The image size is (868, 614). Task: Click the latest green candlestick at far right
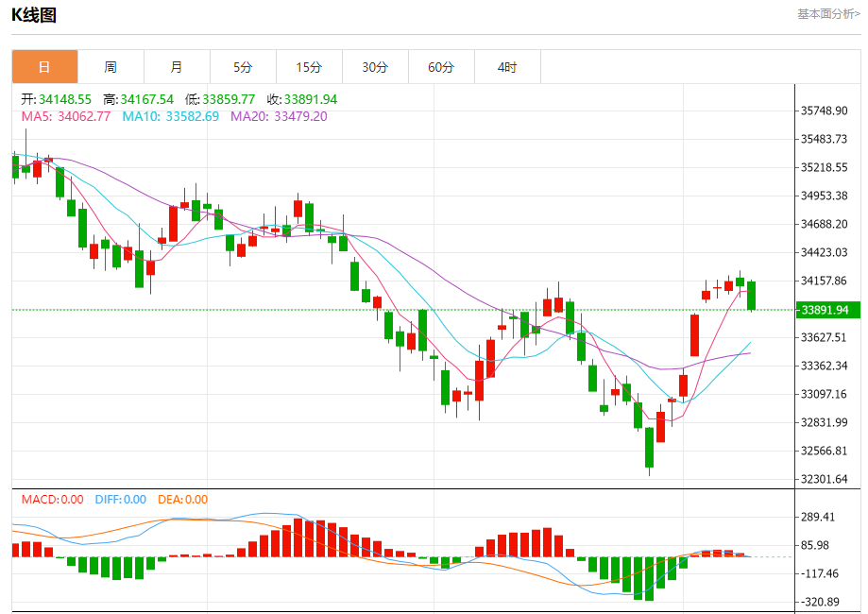751,297
